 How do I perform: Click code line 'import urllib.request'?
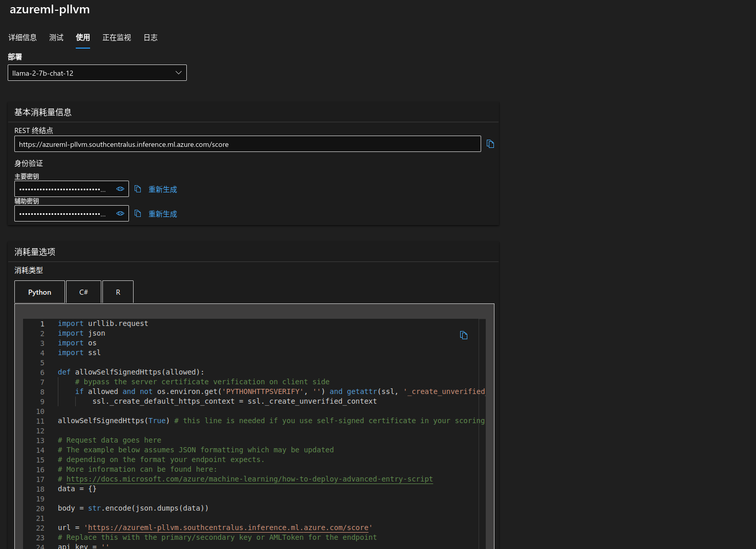coord(103,323)
